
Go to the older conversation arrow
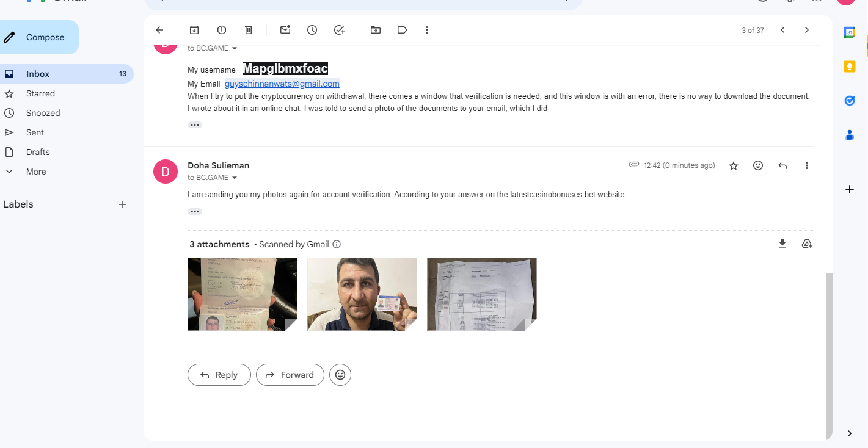tap(807, 30)
